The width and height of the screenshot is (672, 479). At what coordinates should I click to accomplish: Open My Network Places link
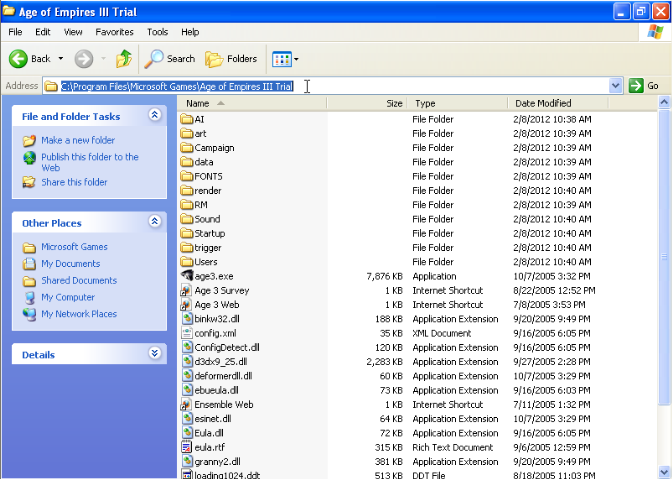click(x=79, y=314)
